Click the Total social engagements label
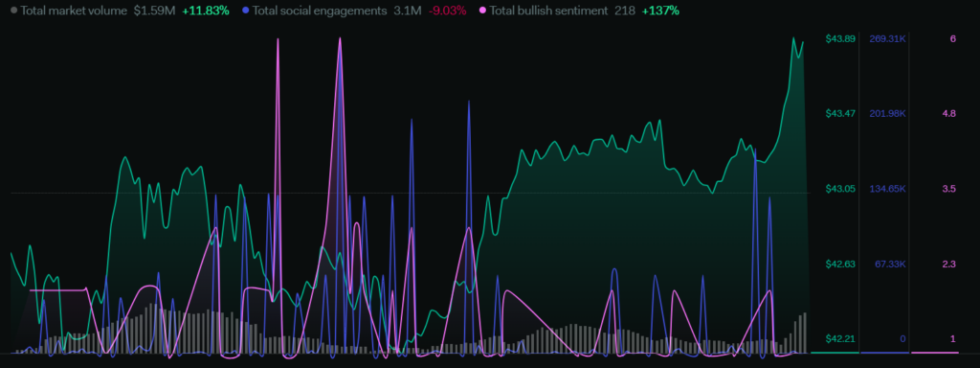The width and height of the screenshot is (980, 368). [320, 11]
